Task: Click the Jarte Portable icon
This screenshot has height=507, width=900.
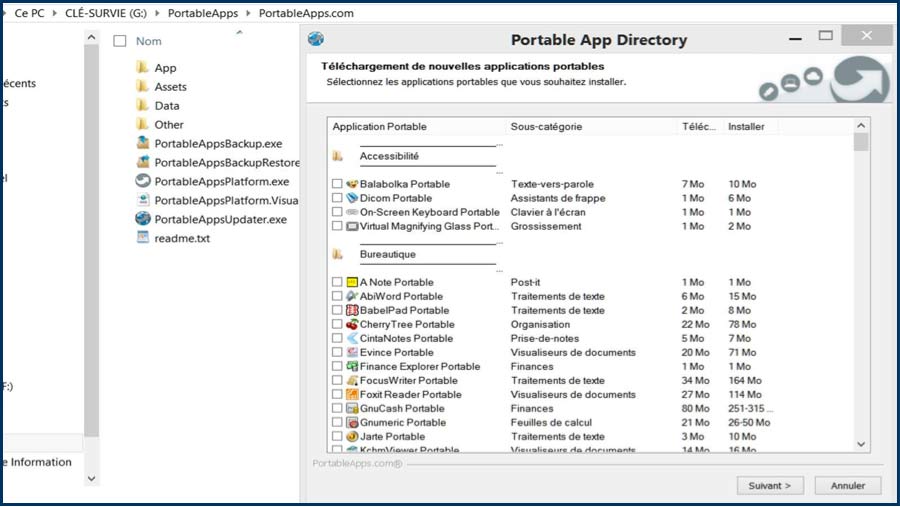Action: 352,436
